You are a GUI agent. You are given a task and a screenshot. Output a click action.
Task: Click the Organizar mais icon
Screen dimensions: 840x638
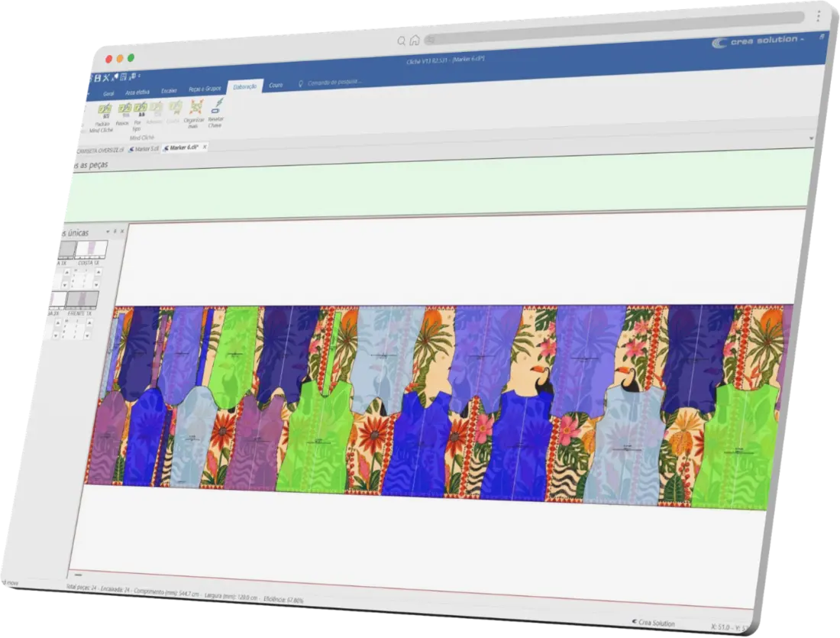click(x=196, y=107)
